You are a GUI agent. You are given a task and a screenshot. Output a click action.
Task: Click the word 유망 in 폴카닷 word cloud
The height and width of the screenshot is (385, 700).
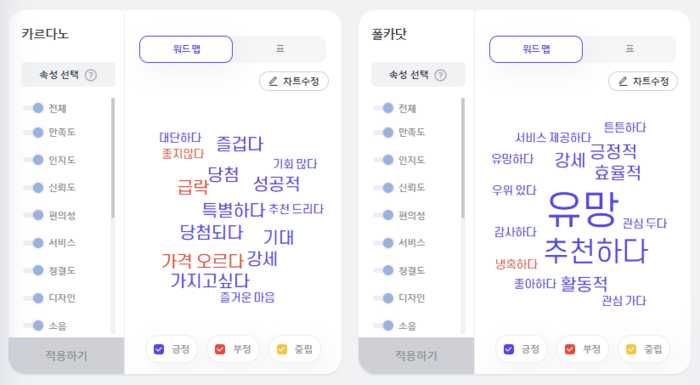[583, 209]
